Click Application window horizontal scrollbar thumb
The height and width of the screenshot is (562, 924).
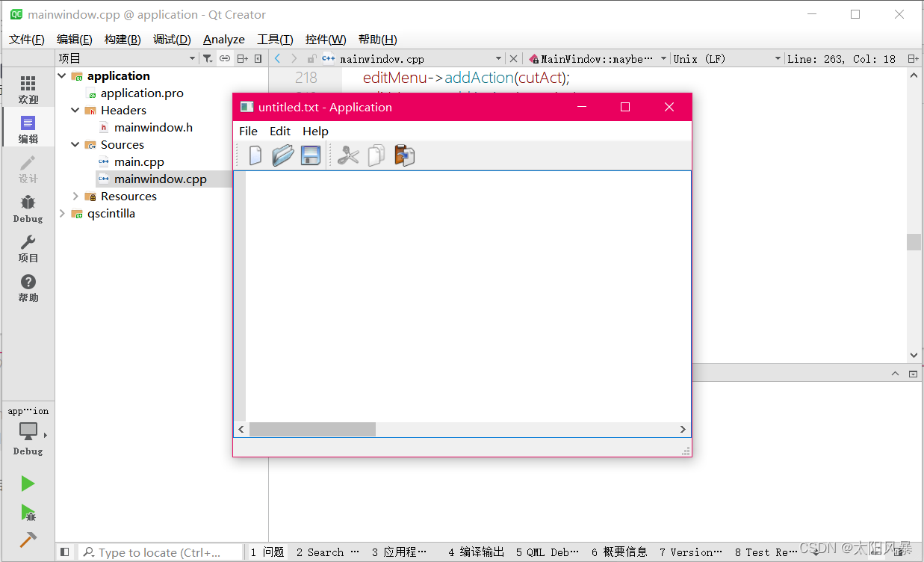pos(312,429)
